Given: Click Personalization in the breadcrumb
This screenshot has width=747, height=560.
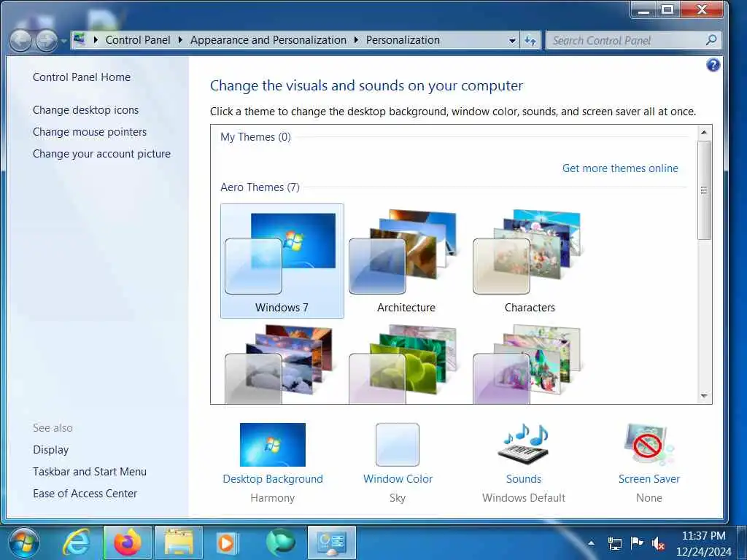Looking at the screenshot, I should tap(403, 40).
